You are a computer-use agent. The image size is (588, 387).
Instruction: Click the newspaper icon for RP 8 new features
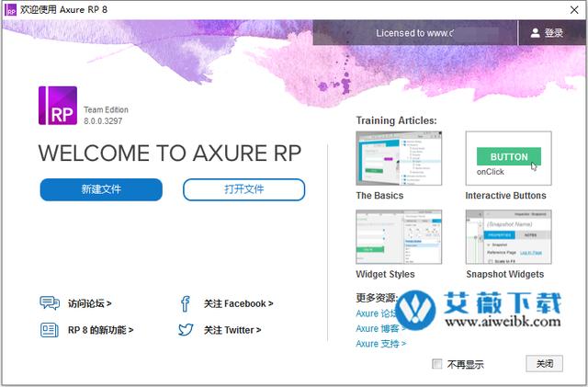click(x=49, y=330)
